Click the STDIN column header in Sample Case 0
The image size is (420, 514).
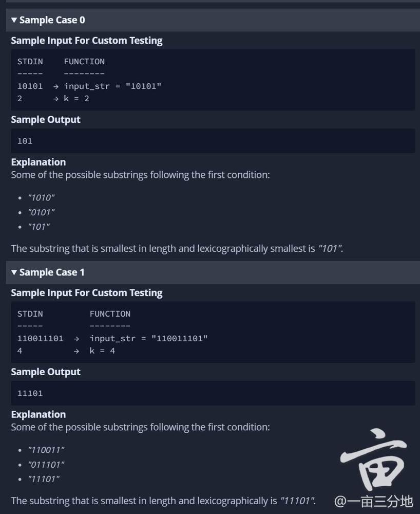tap(30, 62)
